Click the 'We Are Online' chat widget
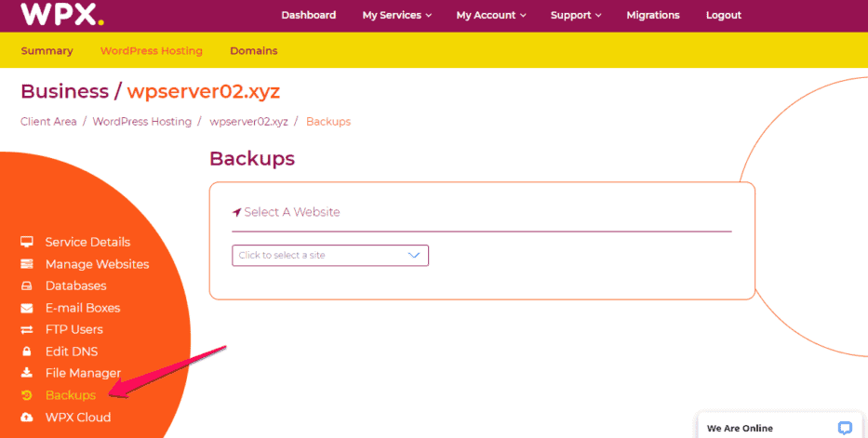The width and height of the screenshot is (868, 438). (x=780, y=426)
